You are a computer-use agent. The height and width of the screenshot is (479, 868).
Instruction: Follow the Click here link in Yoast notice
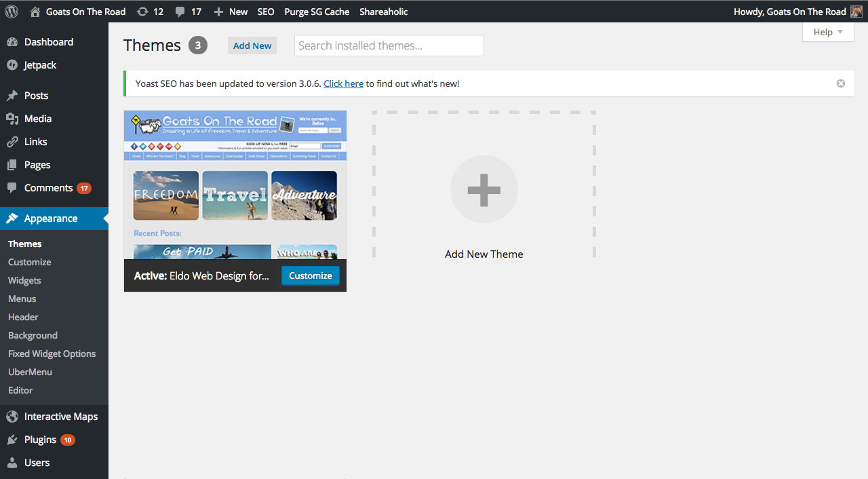(x=343, y=83)
